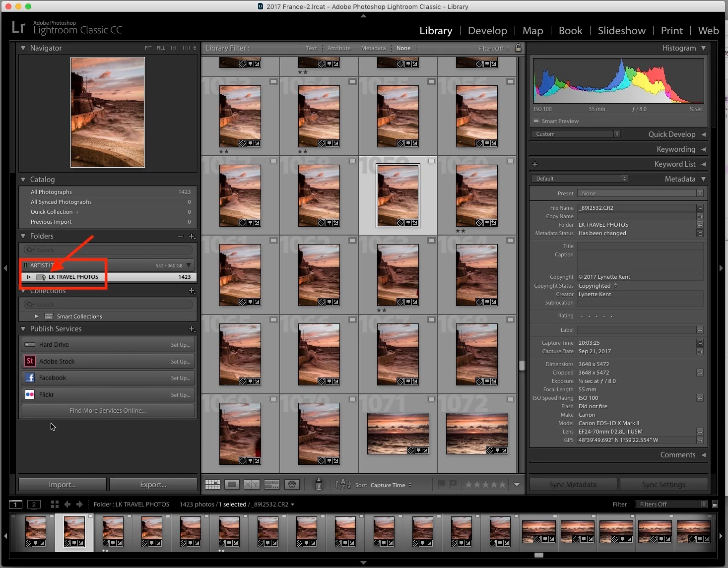Select the Metadata filter tab

click(x=373, y=48)
